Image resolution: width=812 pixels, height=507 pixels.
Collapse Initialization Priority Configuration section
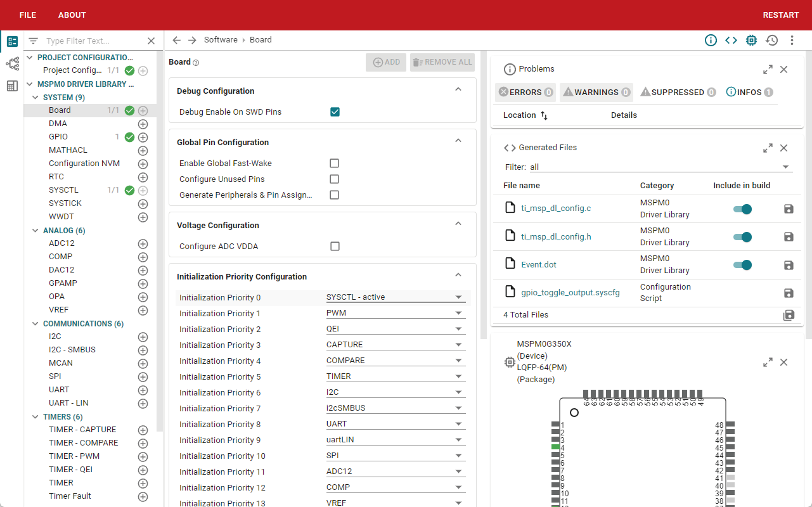coord(458,276)
